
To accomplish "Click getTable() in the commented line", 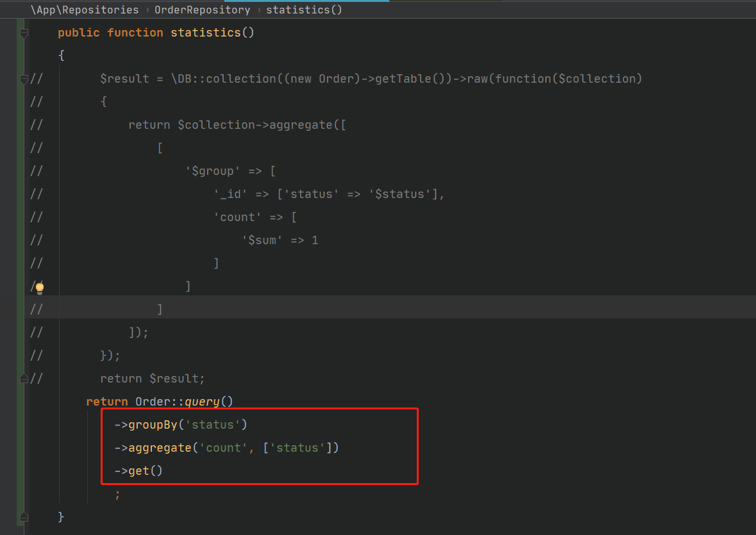I will click(x=410, y=79).
